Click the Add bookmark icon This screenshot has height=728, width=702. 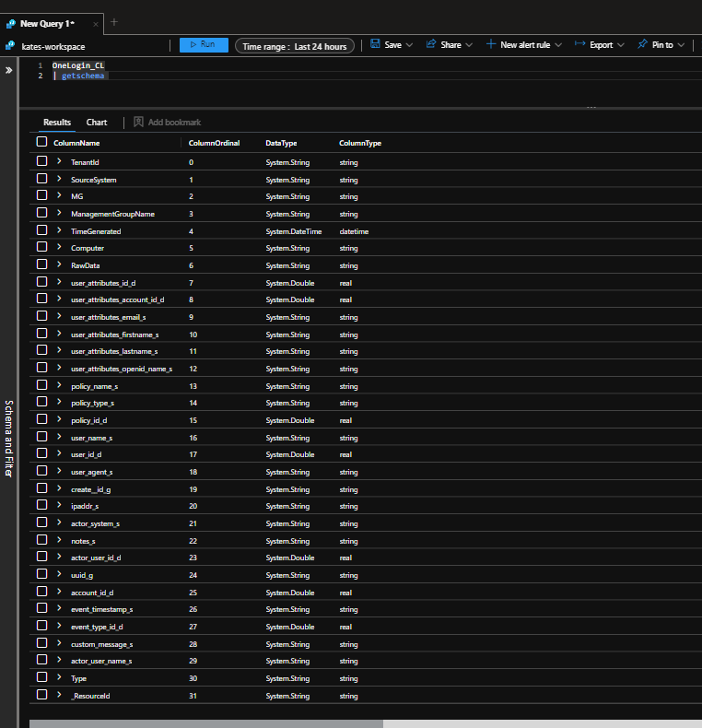pos(138,122)
